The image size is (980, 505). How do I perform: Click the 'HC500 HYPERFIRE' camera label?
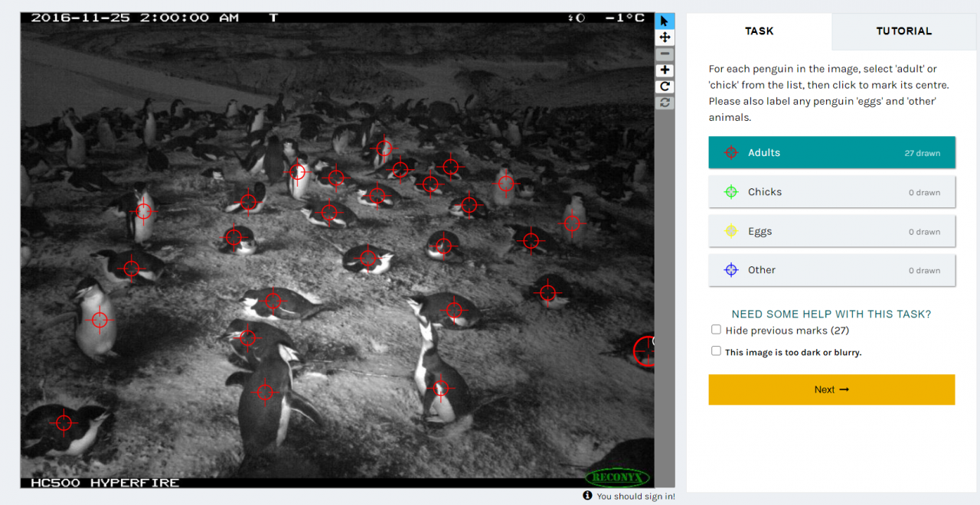105,483
